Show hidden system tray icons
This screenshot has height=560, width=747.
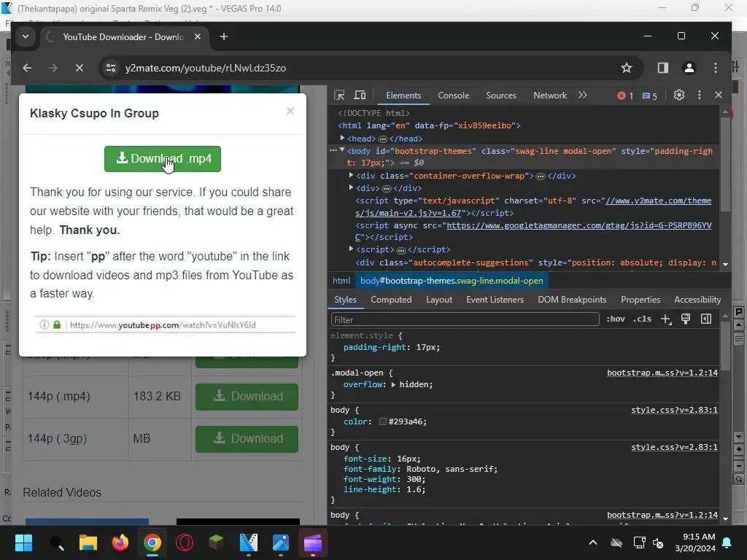tap(592, 542)
